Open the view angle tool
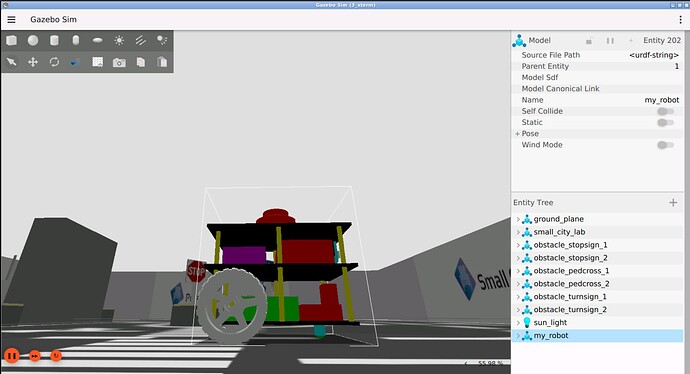 pos(76,62)
